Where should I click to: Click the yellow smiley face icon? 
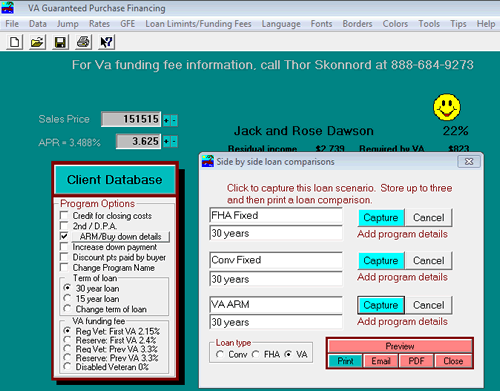pyautogui.click(x=447, y=107)
